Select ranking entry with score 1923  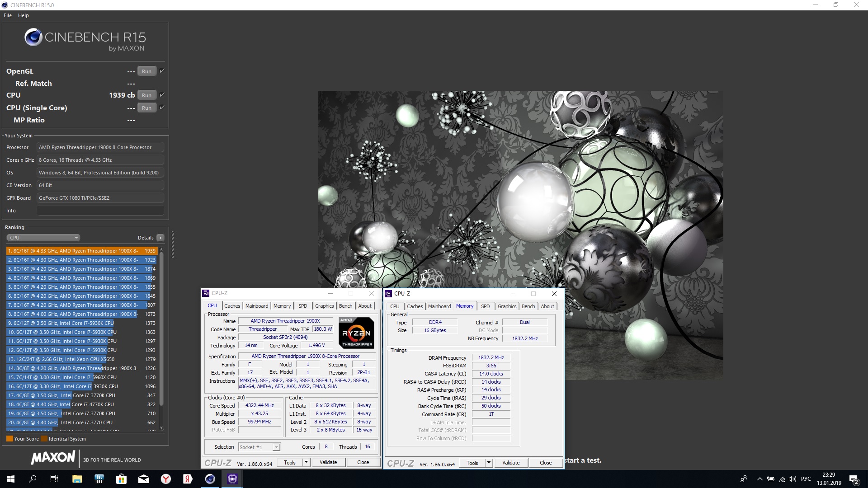(82, 260)
